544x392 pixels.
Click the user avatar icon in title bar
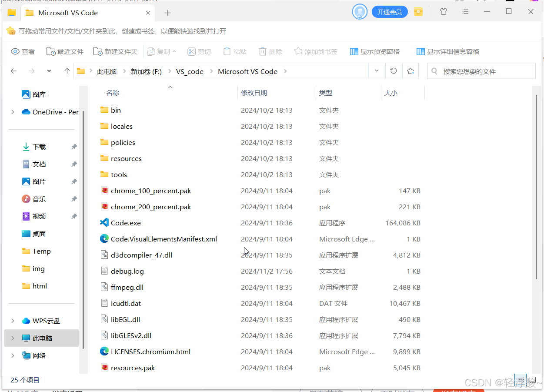[x=360, y=12]
